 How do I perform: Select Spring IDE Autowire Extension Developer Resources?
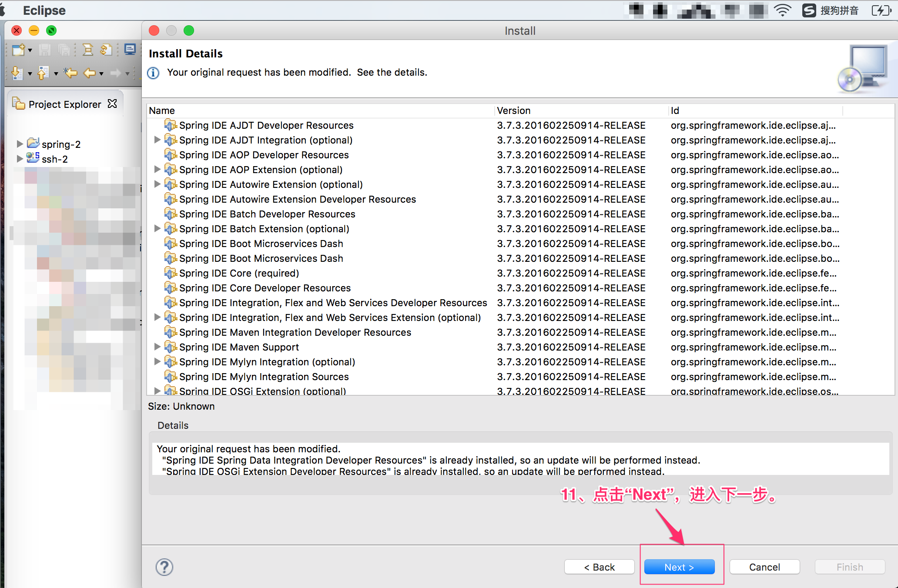pos(520,199)
